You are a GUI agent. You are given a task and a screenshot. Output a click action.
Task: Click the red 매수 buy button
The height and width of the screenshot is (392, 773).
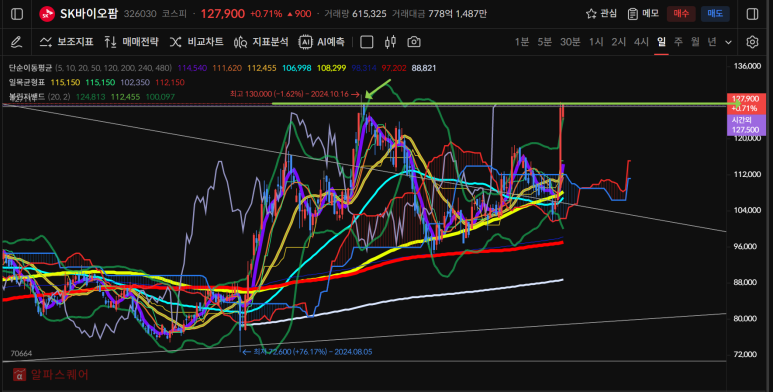tap(681, 14)
